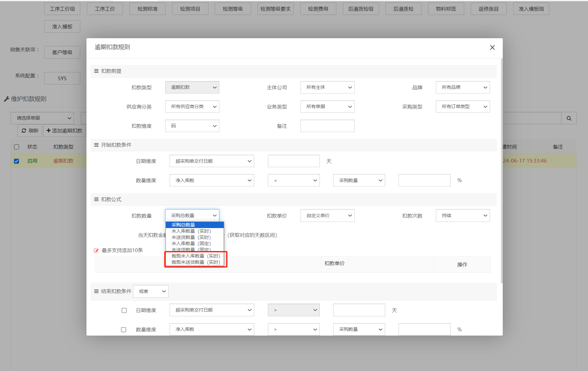Click the 扣款前提 section list icon

pyautogui.click(x=96, y=71)
